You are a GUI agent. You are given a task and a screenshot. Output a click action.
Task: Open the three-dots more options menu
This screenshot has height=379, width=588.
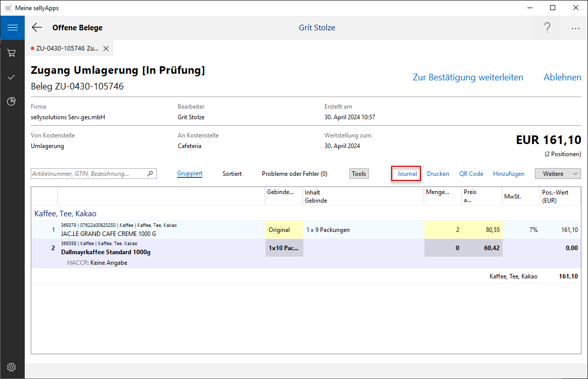575,28
